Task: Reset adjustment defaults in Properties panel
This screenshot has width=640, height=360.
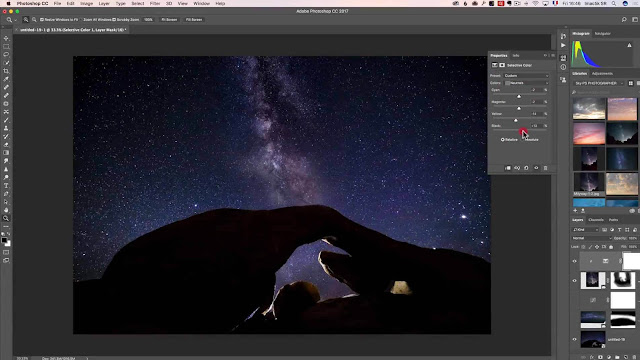Action: coord(527,168)
